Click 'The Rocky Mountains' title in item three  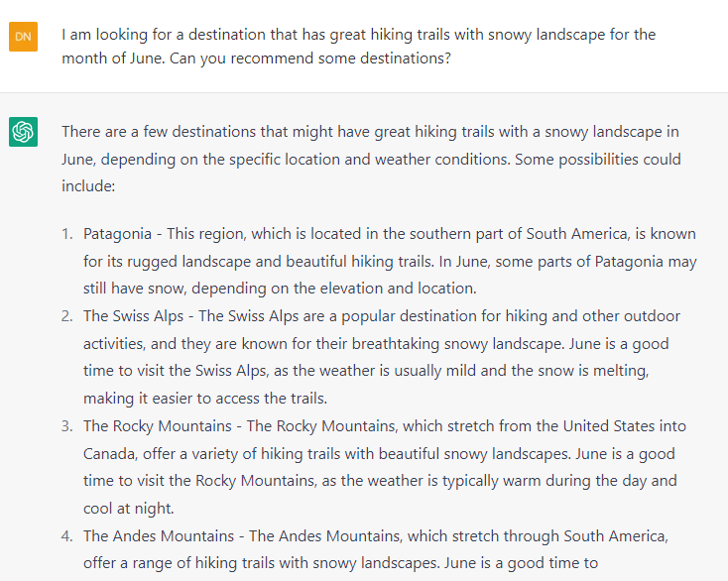click(158, 426)
